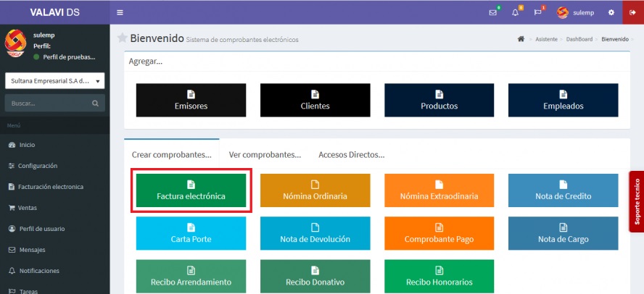Open the Nómina Ordinaria tile
Image resolution: width=644 pixels, height=294 pixels.
pos(315,190)
